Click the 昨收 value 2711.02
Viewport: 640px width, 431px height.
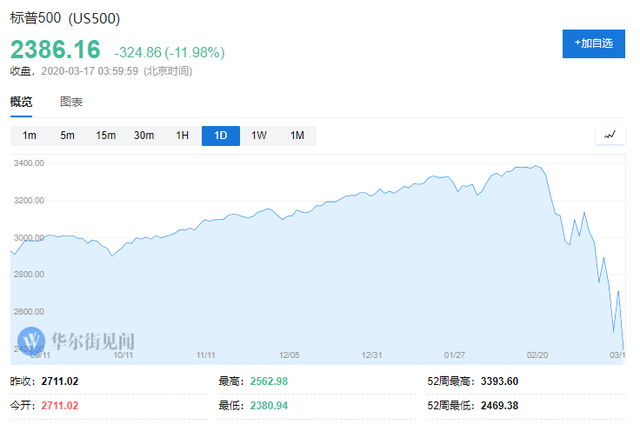point(60,381)
